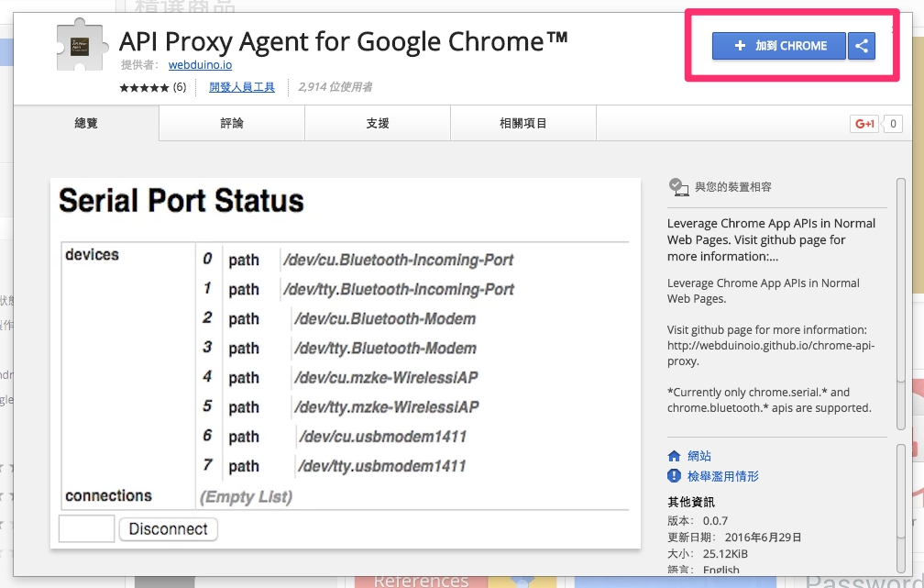Click the G+1 button
This screenshot has height=588, width=924.
pos(864,124)
